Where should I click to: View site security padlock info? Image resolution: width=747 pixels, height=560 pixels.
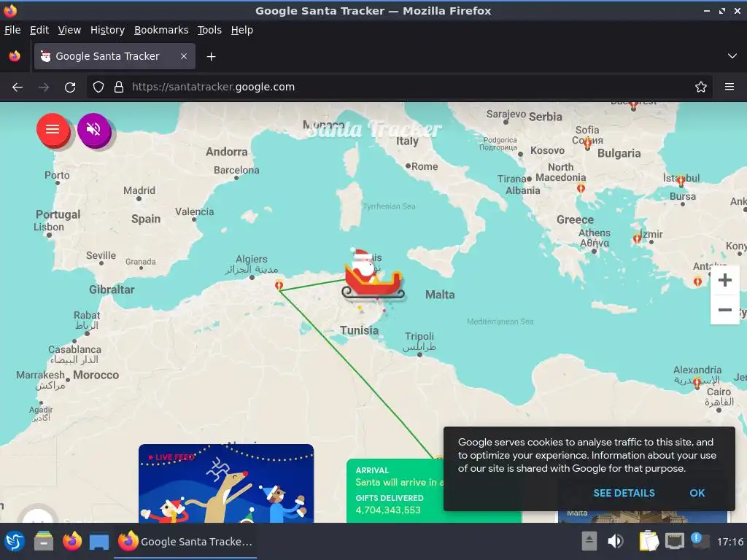pos(119,87)
